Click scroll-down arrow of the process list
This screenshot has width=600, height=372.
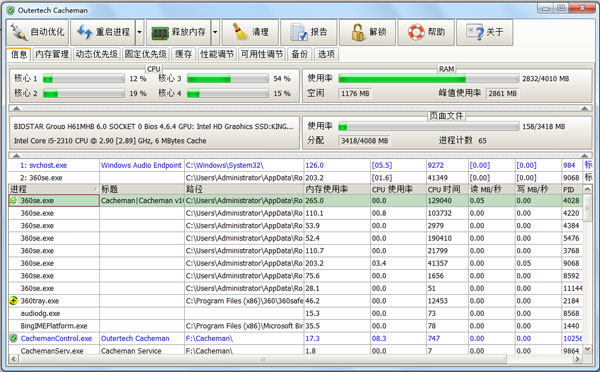587,349
